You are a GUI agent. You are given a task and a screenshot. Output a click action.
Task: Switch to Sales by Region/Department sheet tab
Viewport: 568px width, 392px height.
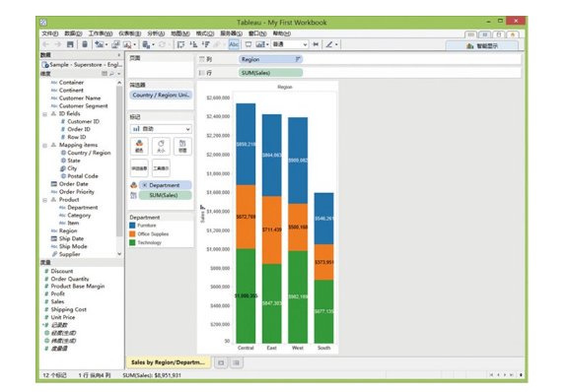pos(168,362)
